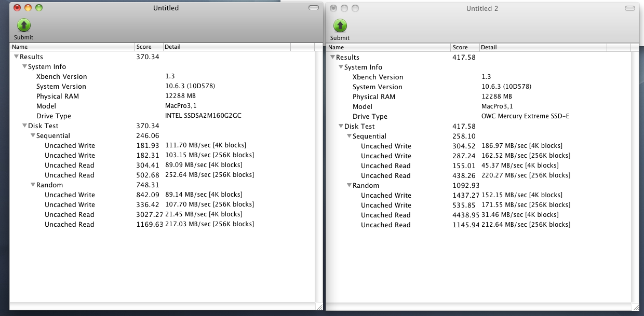Collapse Disk Test triangle in Untitled window

pos(24,126)
